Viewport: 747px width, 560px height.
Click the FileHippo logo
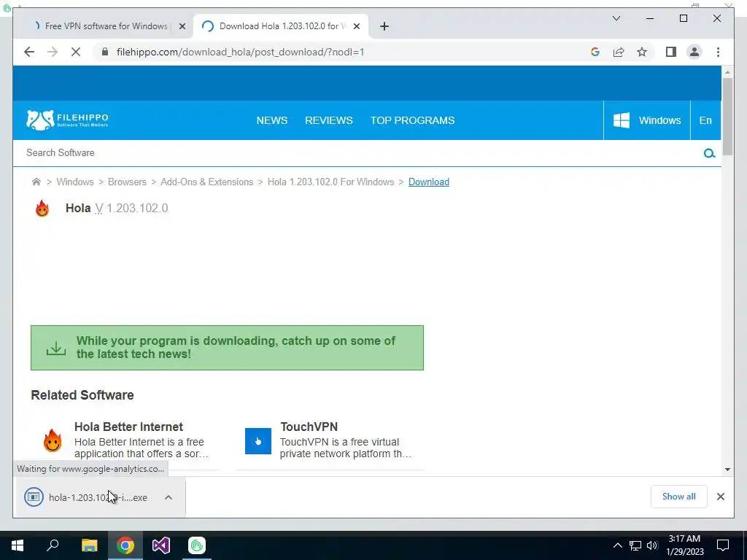click(x=67, y=120)
